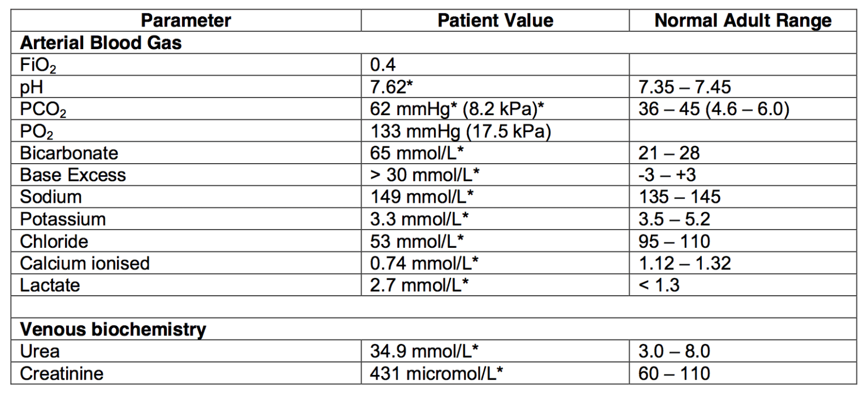Viewport: 868px width, 393px height.
Task: Select the Sodium normal range 135 – 145
Action: [x=680, y=197]
